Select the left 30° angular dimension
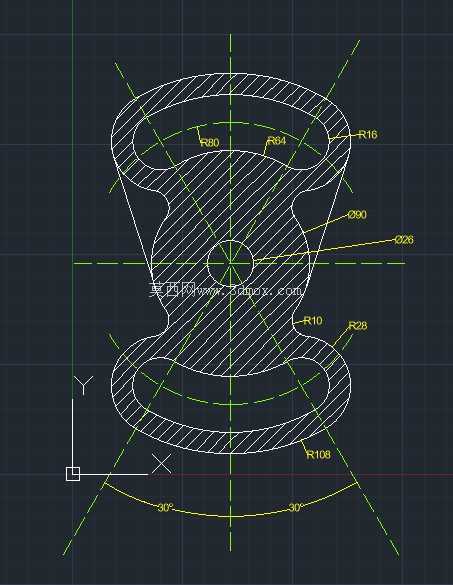The image size is (453, 585). 166,508
